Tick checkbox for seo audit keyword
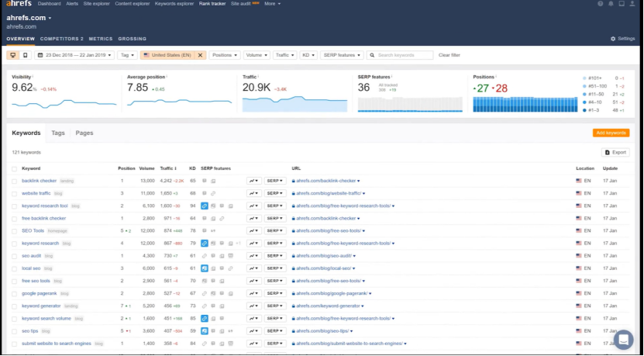 click(15, 256)
